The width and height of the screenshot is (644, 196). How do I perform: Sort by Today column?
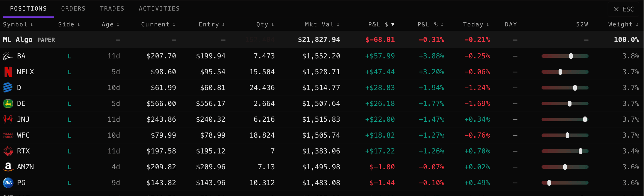coord(476,24)
